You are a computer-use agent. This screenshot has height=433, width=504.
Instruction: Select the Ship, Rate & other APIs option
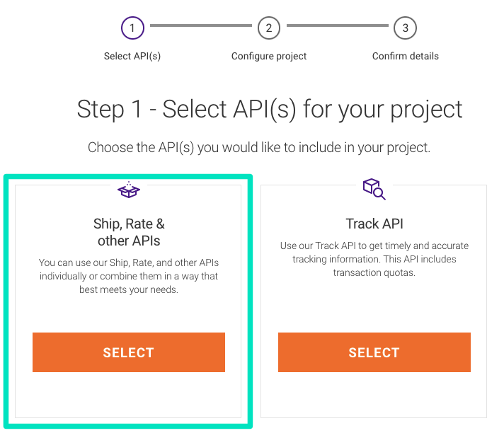click(129, 352)
